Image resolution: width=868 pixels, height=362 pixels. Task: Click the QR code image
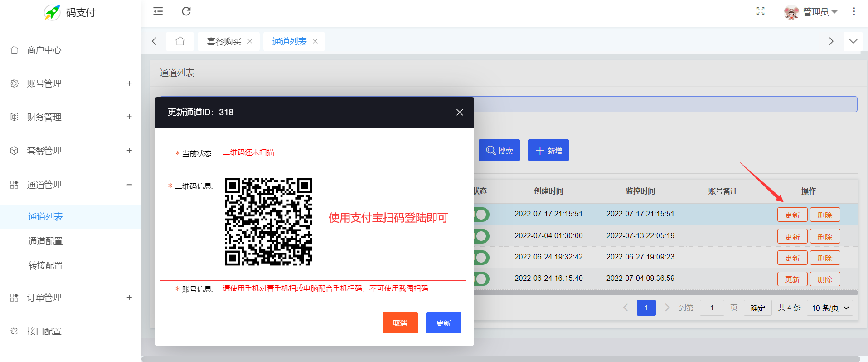point(268,222)
